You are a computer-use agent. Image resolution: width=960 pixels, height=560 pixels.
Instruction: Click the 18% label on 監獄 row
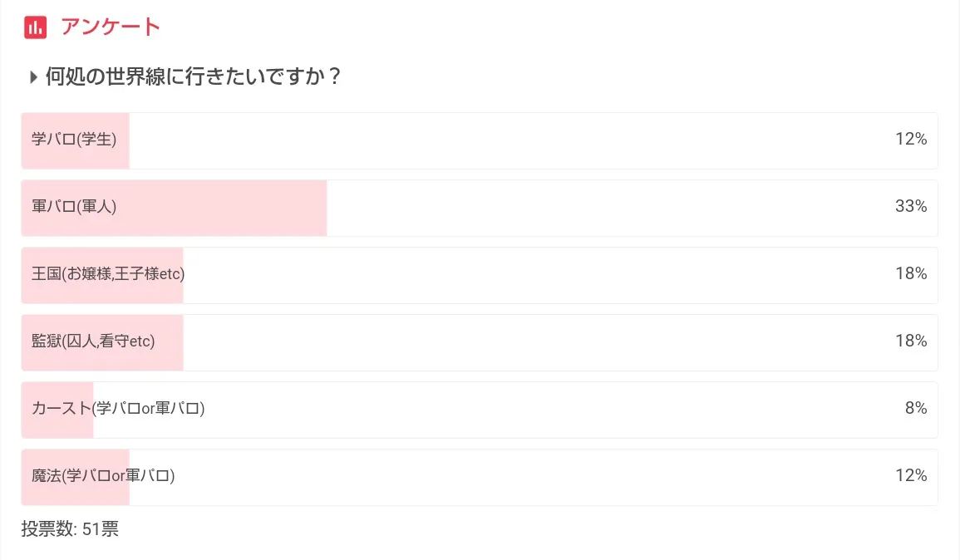tap(910, 341)
